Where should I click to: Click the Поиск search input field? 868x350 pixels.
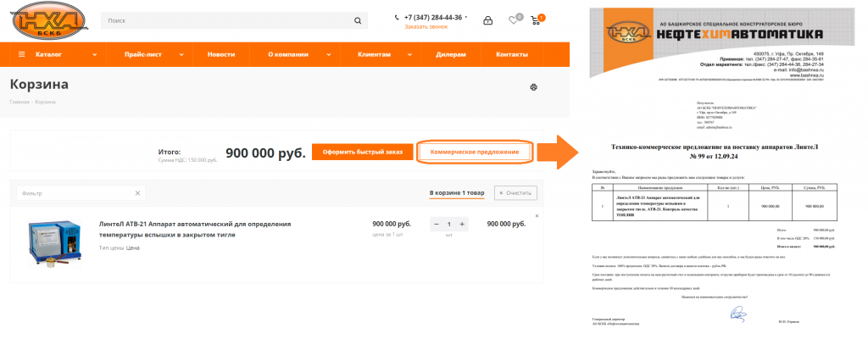coord(227,21)
